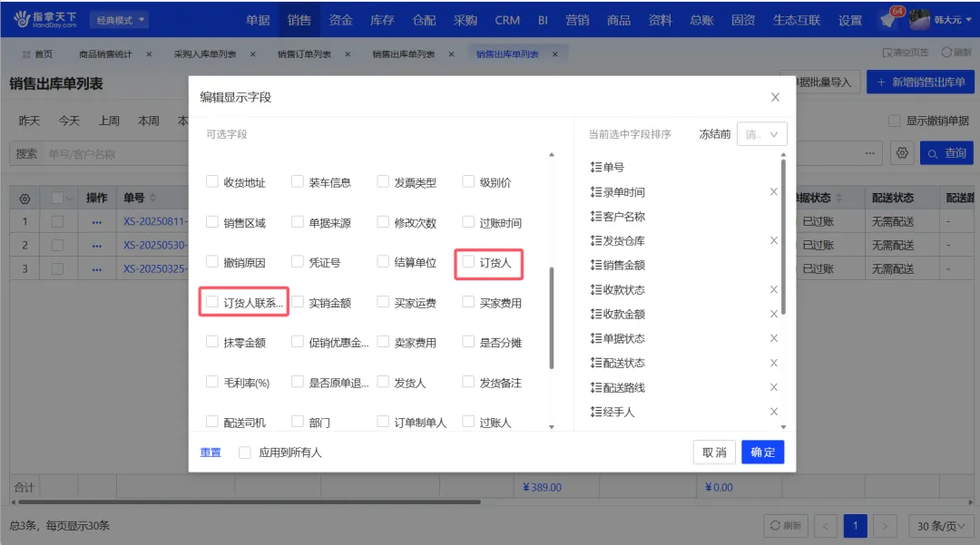Check the 订货人联系 field
Viewport: 980px width, 545px height.
click(211, 302)
